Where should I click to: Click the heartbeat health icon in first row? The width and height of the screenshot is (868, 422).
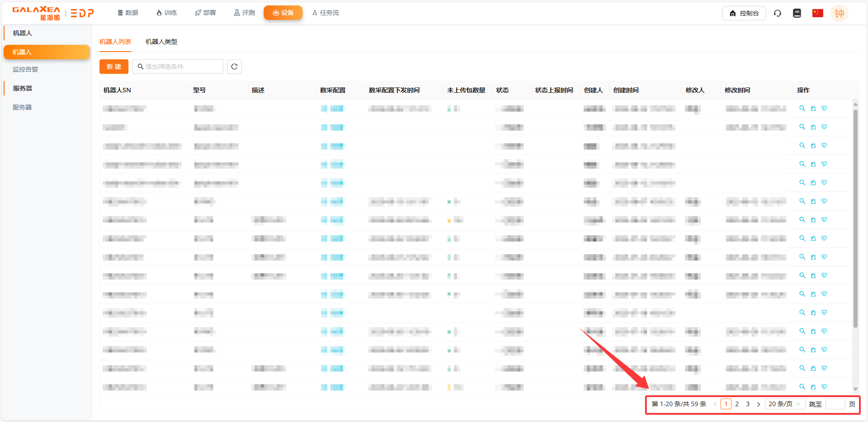click(824, 108)
